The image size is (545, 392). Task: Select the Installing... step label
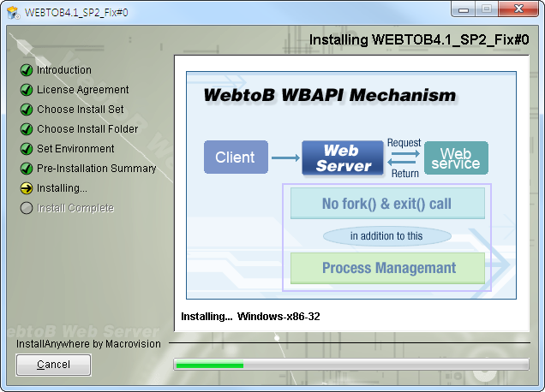click(x=62, y=187)
